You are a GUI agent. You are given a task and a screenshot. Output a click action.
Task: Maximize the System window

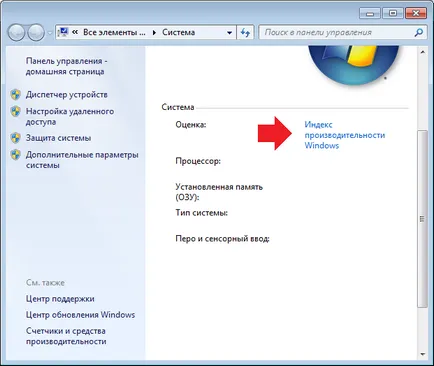393,13
